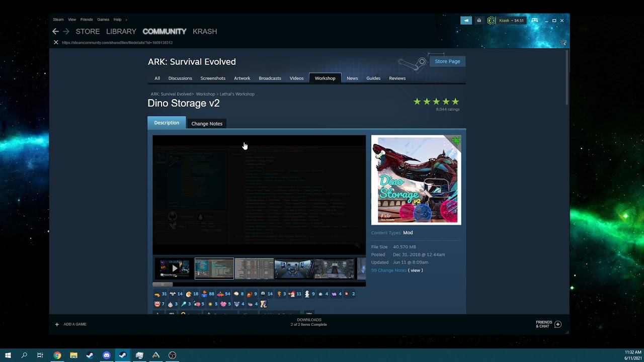
Task: Go to the COMMUNITY section
Action: (x=165, y=31)
